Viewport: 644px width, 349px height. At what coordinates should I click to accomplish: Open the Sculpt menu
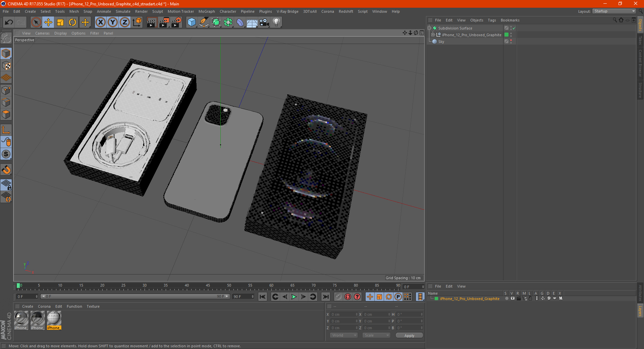(x=158, y=11)
